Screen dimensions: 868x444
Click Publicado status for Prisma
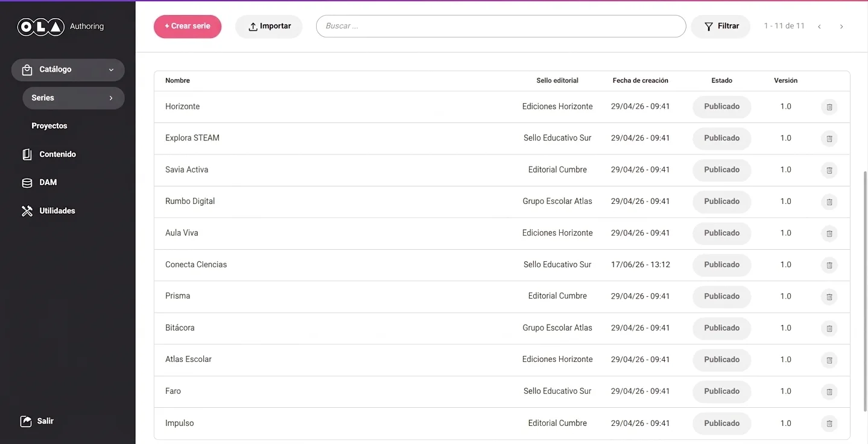tap(721, 296)
